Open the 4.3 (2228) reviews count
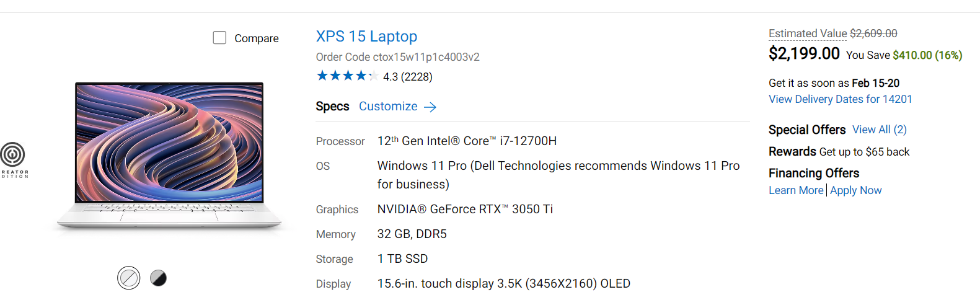This screenshot has height=305, width=980. pyautogui.click(x=407, y=77)
